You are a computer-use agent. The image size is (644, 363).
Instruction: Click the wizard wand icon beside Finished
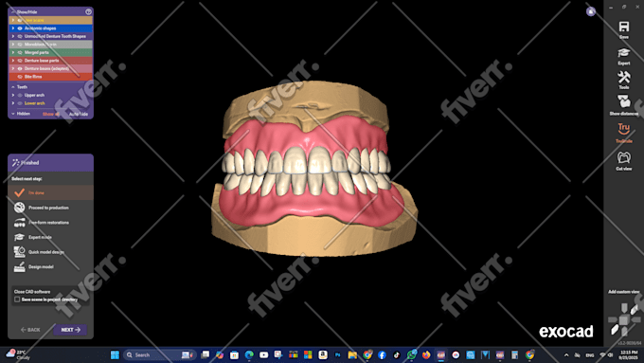[15, 163]
